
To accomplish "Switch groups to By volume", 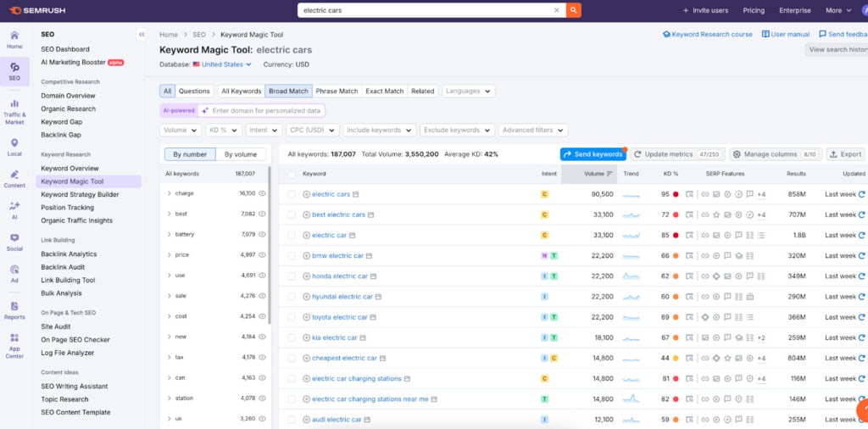I will [240, 154].
